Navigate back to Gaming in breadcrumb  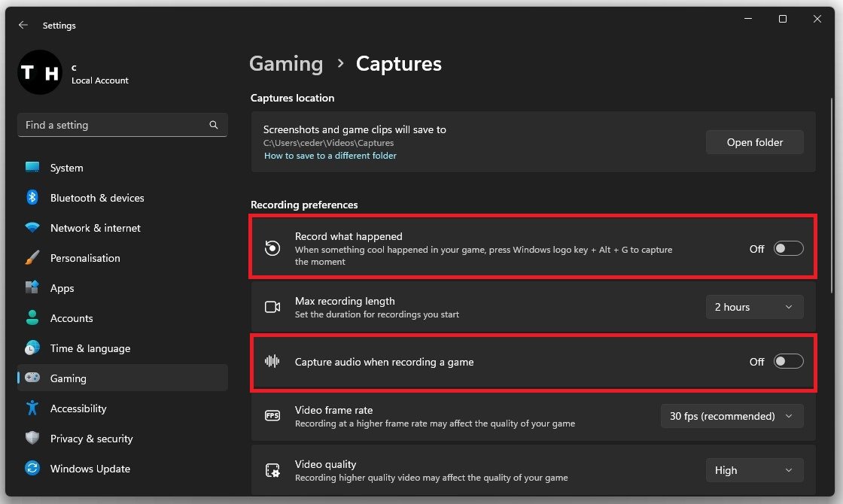[x=286, y=64]
